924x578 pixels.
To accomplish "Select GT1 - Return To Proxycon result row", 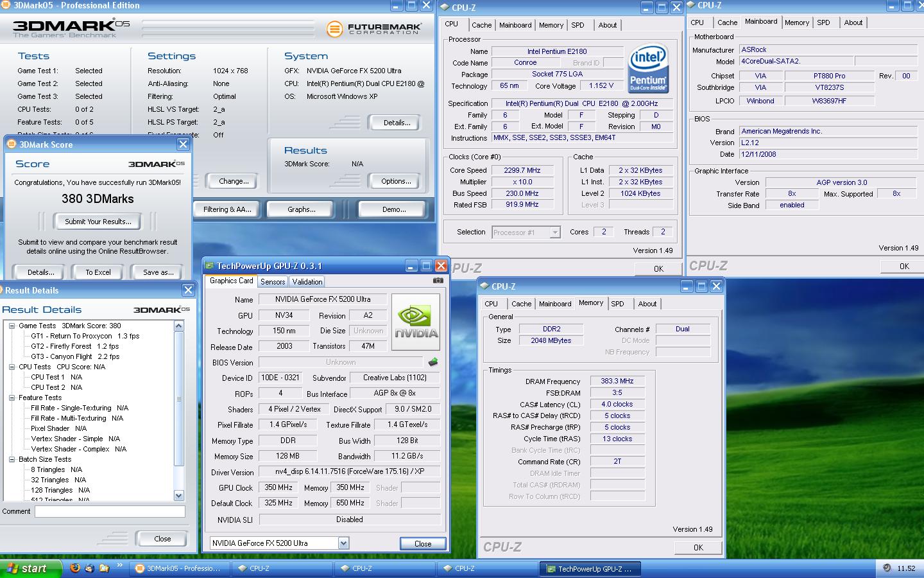I will click(x=85, y=336).
